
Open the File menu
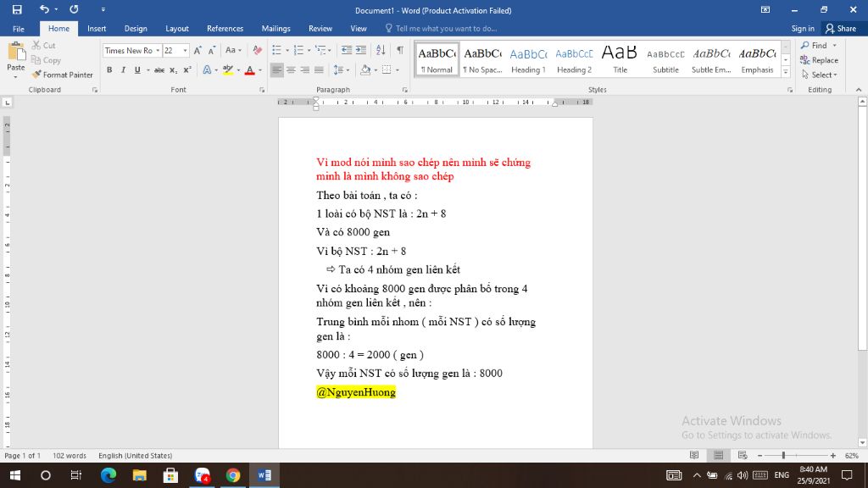[19, 29]
